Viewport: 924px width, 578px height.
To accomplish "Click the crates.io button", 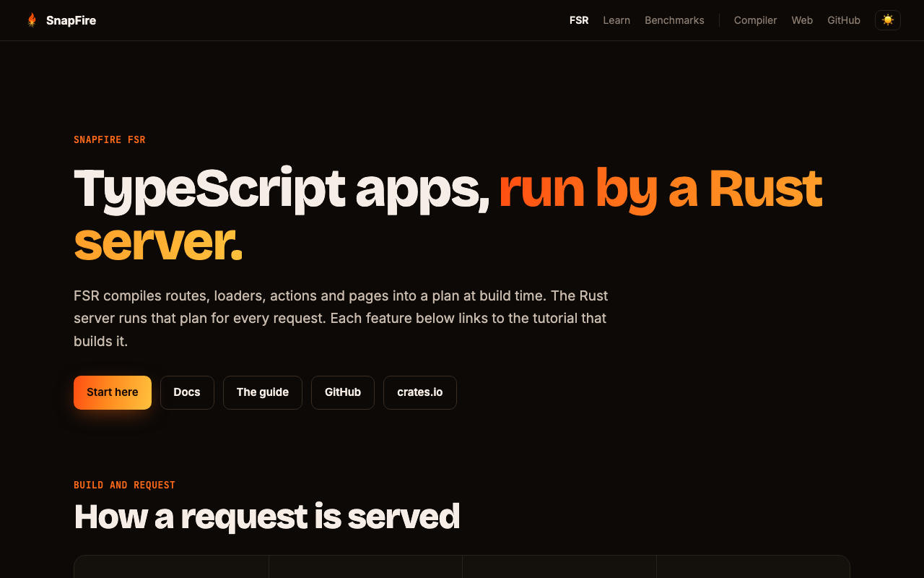I will 420,392.
